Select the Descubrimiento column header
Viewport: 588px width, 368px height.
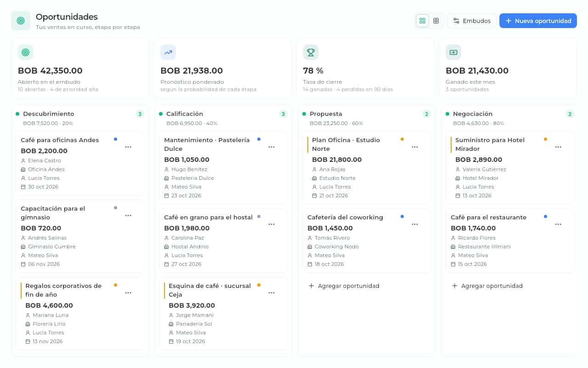tap(48, 114)
